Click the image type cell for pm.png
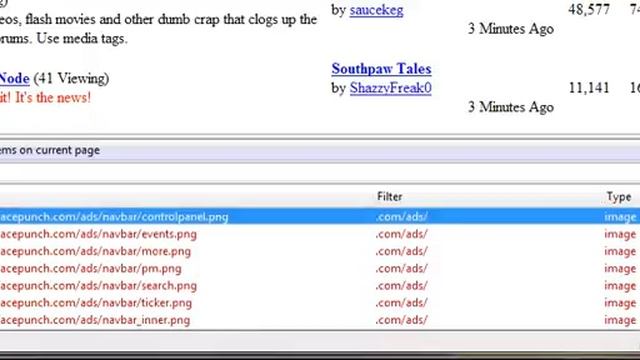640x360 pixels. pos(620,269)
